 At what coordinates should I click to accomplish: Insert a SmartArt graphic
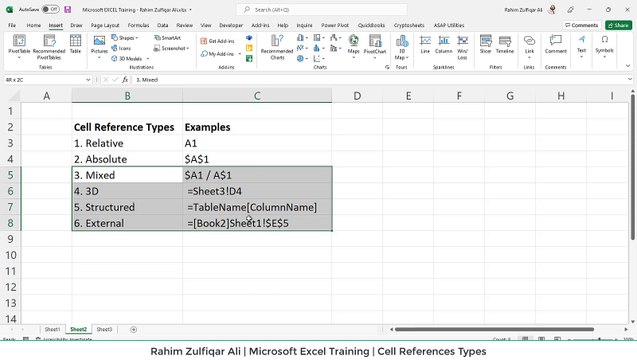(167, 38)
